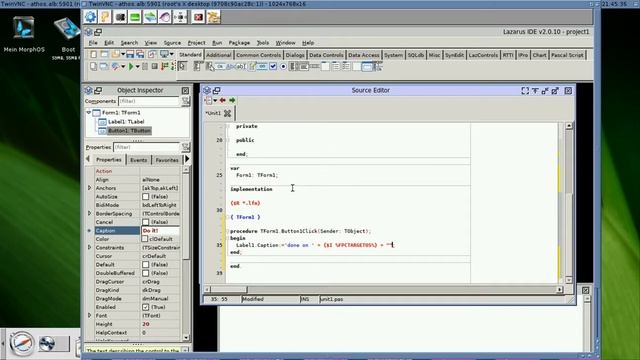
Task: Click the yellow question mark help icon
Action: pyautogui.click(x=105, y=17)
